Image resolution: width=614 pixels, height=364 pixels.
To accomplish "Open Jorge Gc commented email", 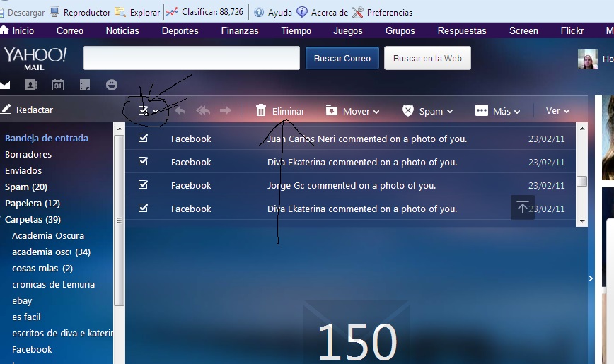I will 352,185.
